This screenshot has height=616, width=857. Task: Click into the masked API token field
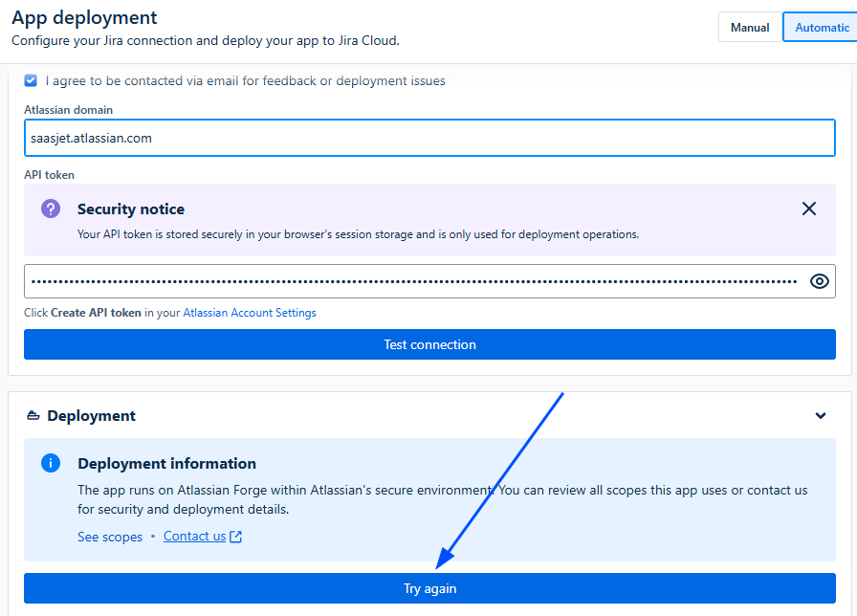pos(411,281)
